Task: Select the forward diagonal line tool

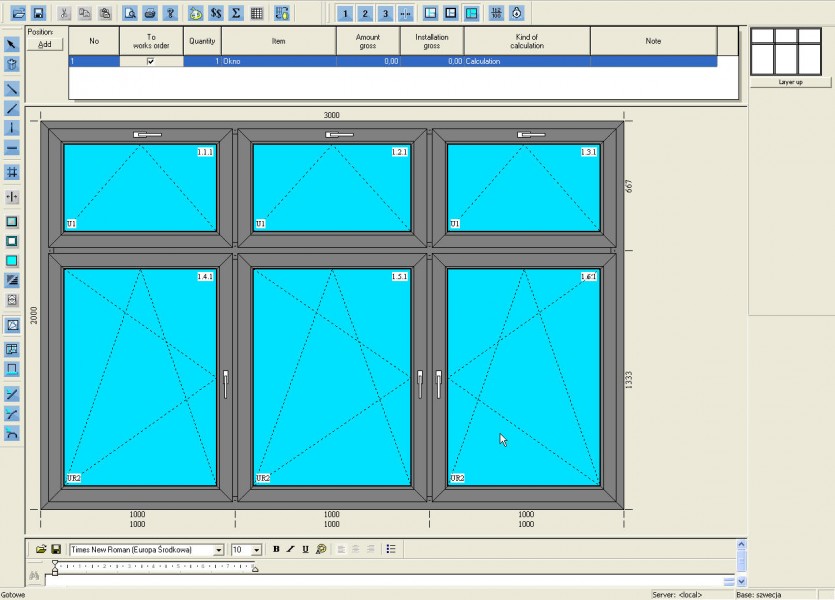Action: (x=12, y=109)
